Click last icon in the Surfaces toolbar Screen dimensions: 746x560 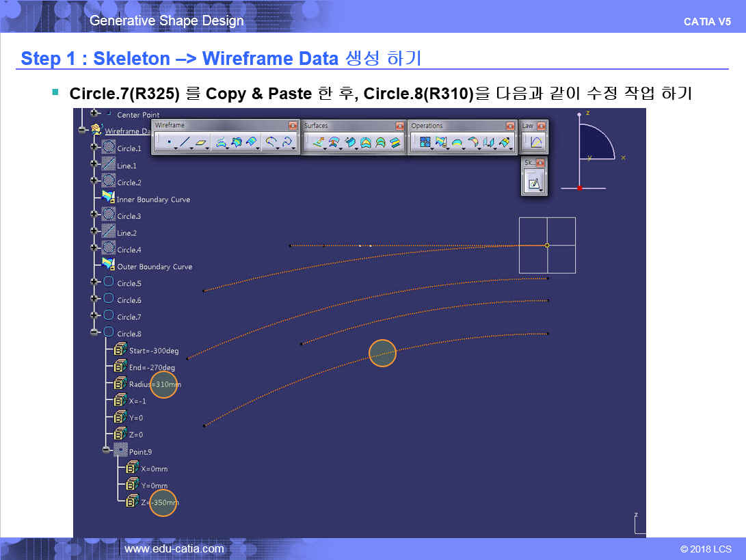pos(395,142)
